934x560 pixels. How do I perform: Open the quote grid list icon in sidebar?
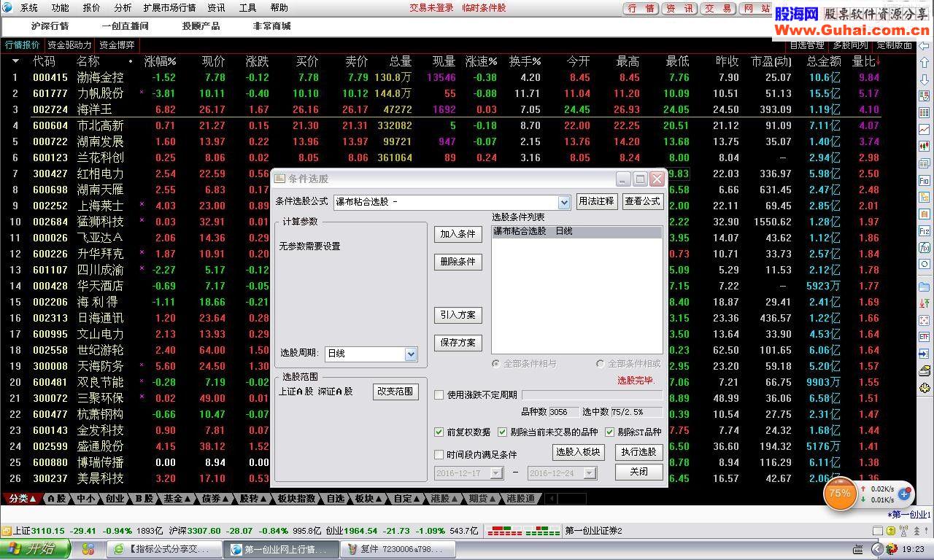pyautogui.click(x=924, y=112)
